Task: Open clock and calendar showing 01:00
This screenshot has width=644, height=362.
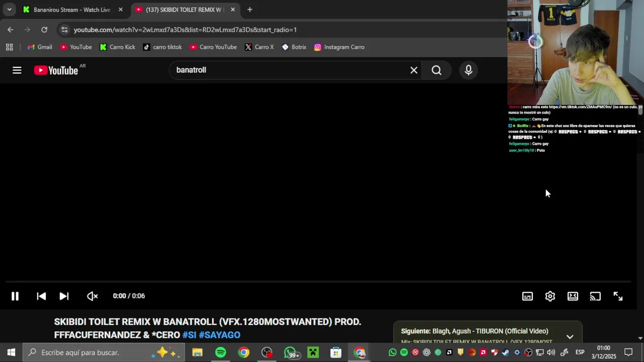Action: (x=604, y=352)
